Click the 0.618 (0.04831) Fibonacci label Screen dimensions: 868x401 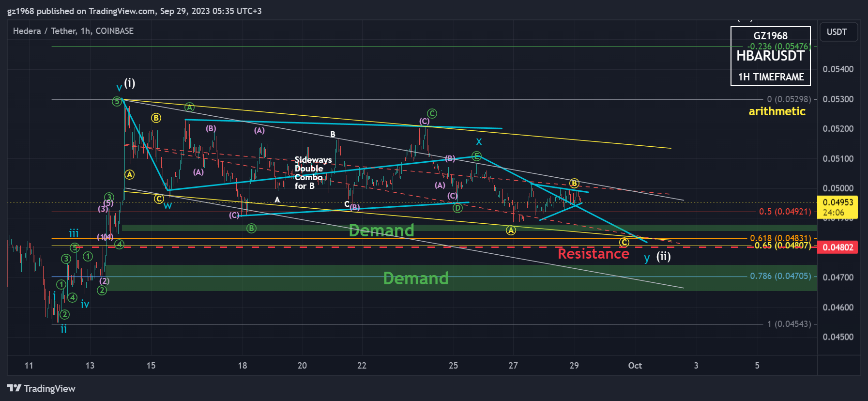780,238
